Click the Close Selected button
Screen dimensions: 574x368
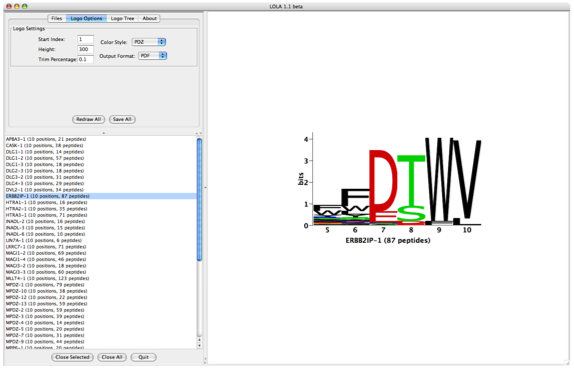point(72,357)
